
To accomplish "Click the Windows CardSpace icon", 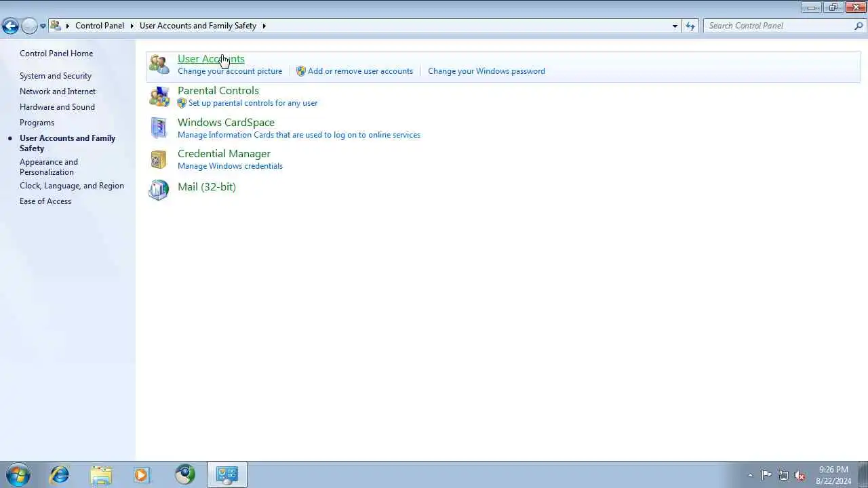I will (159, 128).
